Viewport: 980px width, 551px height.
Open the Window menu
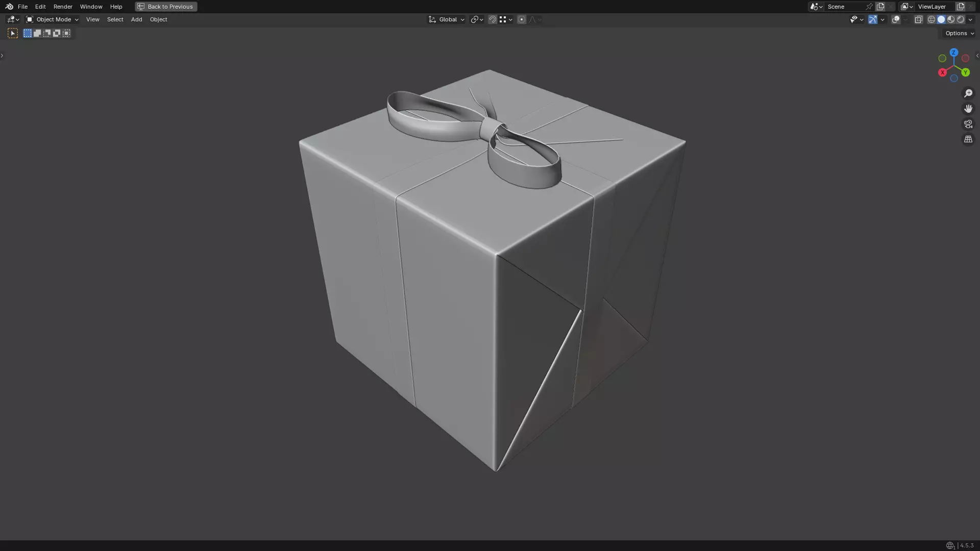pyautogui.click(x=91, y=7)
